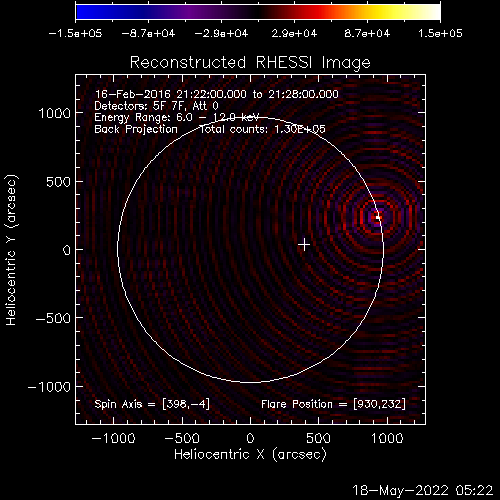Click the 'Back Projection' method label
The height and width of the screenshot is (500, 500).
(136, 129)
